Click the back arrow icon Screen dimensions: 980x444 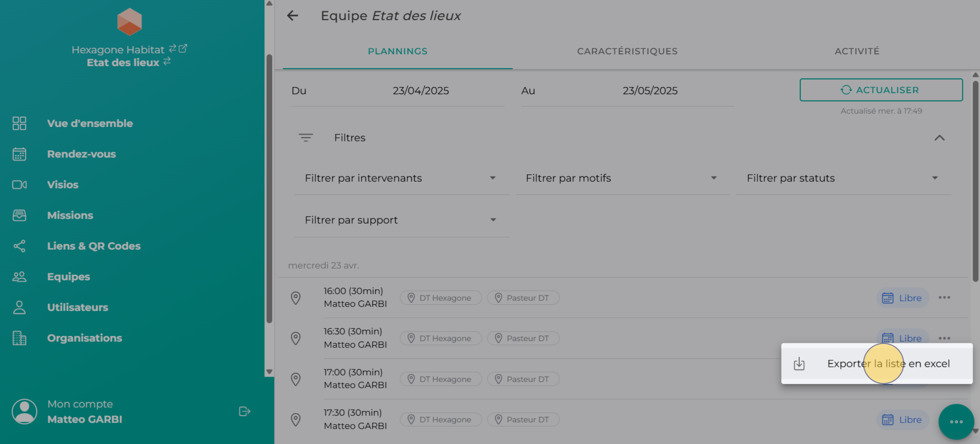[292, 16]
